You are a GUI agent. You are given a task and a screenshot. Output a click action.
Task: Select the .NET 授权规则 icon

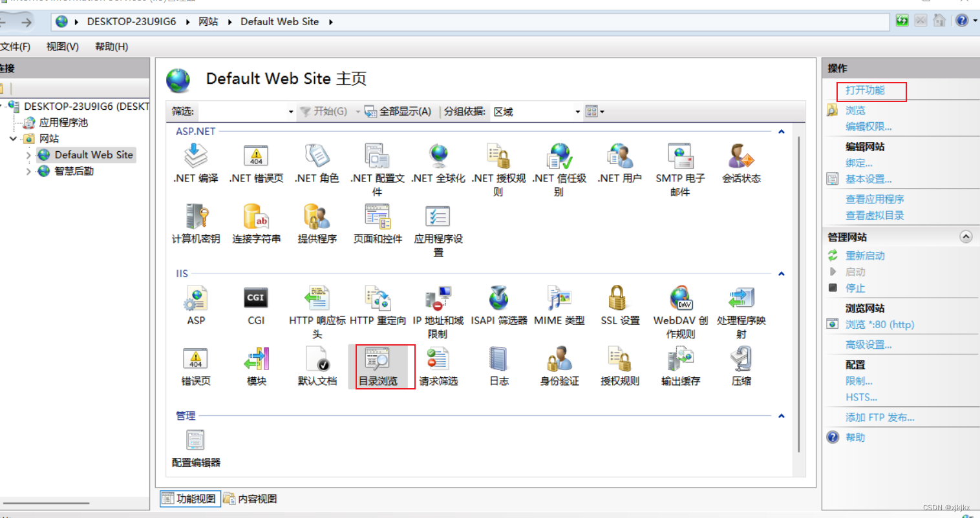(x=498, y=156)
